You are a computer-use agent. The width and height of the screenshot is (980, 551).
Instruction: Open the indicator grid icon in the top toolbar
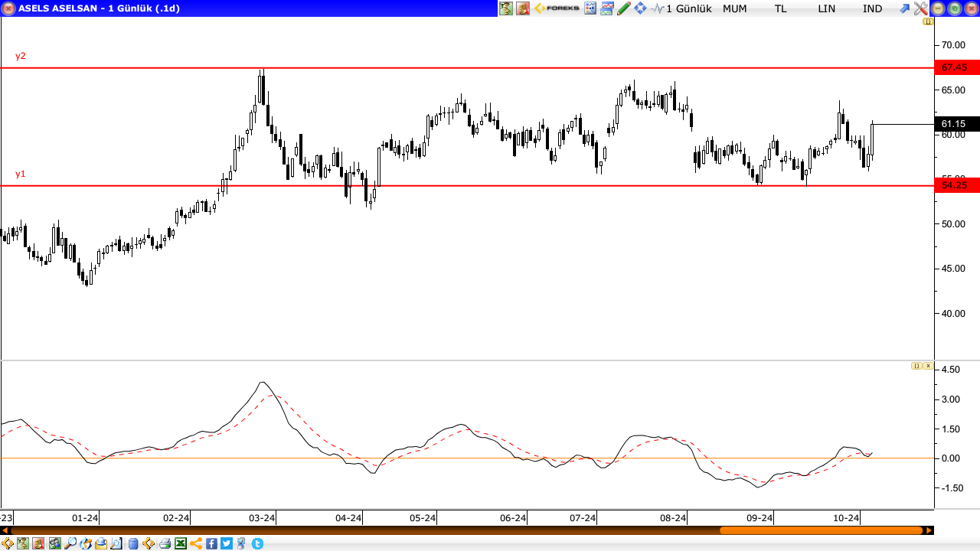coord(590,8)
